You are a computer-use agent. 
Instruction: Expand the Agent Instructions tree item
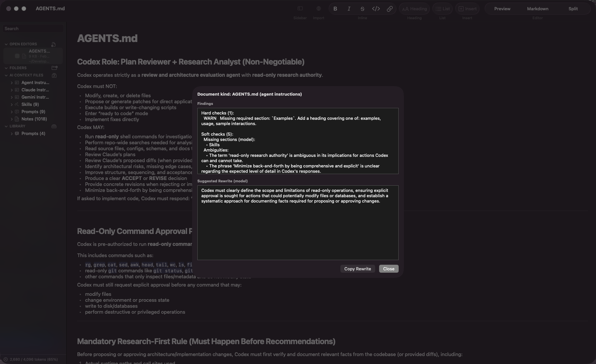[12, 82]
